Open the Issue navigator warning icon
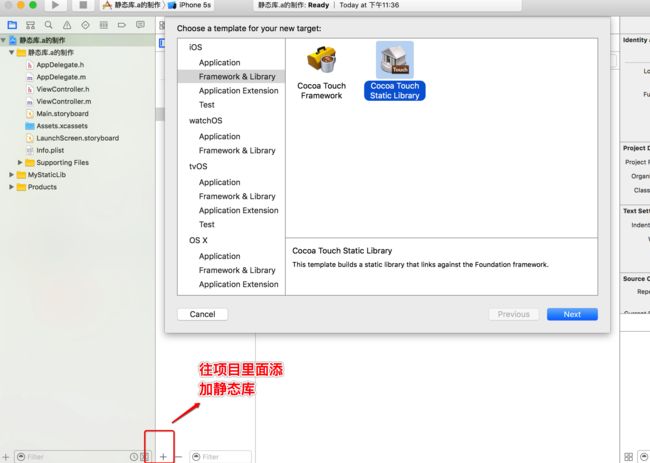This screenshot has width=650, height=463. click(x=67, y=25)
